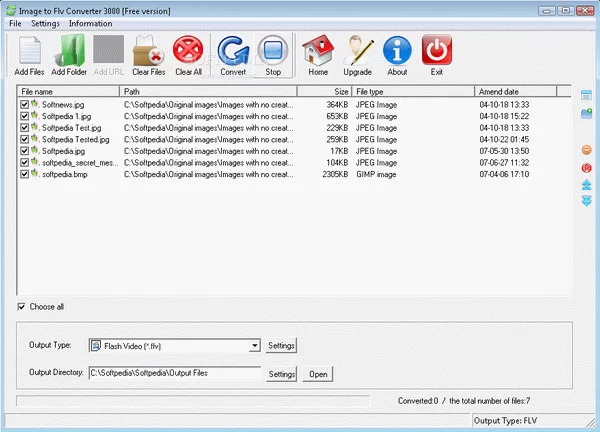Click the conversion progress bar

click(193, 401)
